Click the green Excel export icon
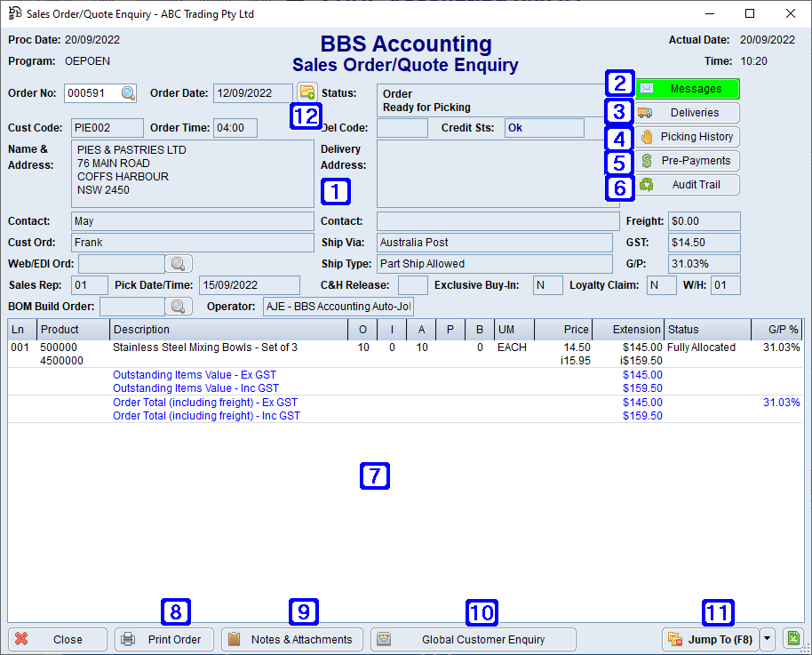 coord(792,639)
